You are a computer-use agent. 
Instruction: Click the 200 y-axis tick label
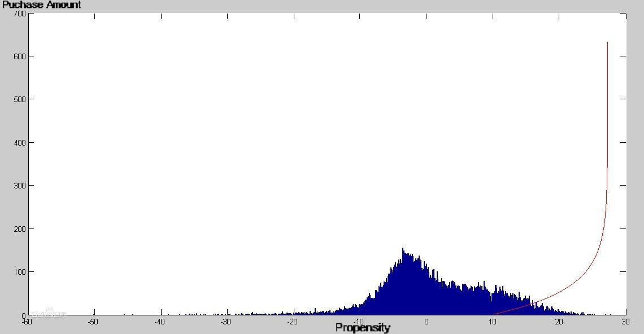(19, 229)
